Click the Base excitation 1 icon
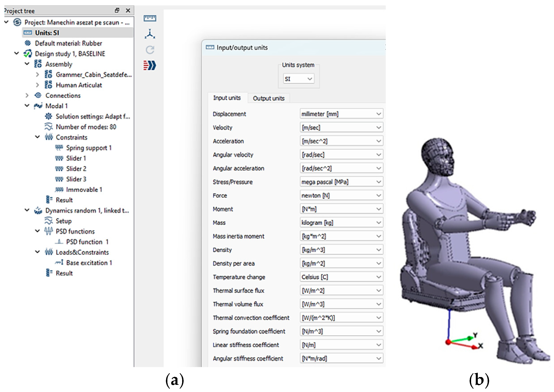Viewport: 554px width, 392px height. [x=59, y=262]
